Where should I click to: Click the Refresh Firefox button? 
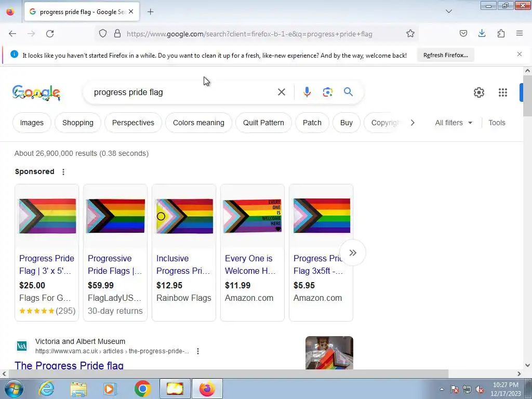tap(445, 55)
